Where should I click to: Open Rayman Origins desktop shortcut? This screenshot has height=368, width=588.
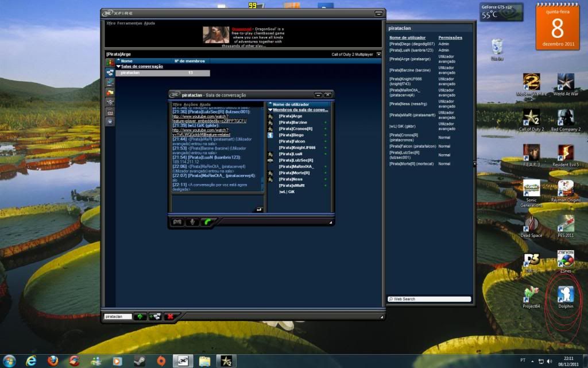(x=566, y=191)
